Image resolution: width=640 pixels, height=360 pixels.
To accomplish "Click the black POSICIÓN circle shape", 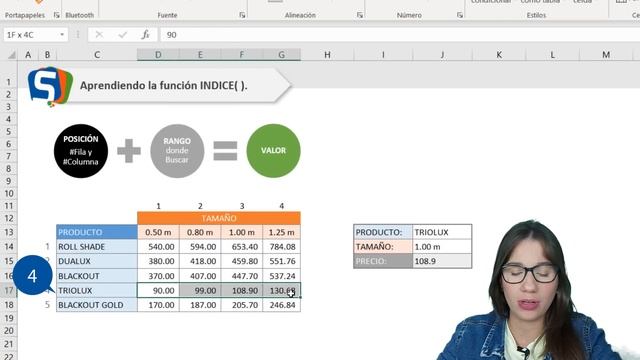I will point(81,151).
